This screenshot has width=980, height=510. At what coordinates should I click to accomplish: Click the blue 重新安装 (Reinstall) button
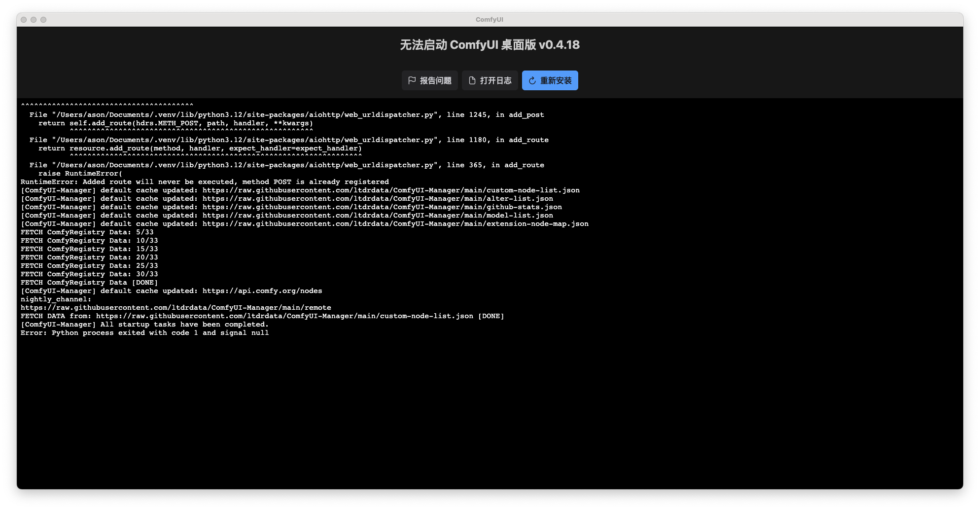[x=550, y=80]
